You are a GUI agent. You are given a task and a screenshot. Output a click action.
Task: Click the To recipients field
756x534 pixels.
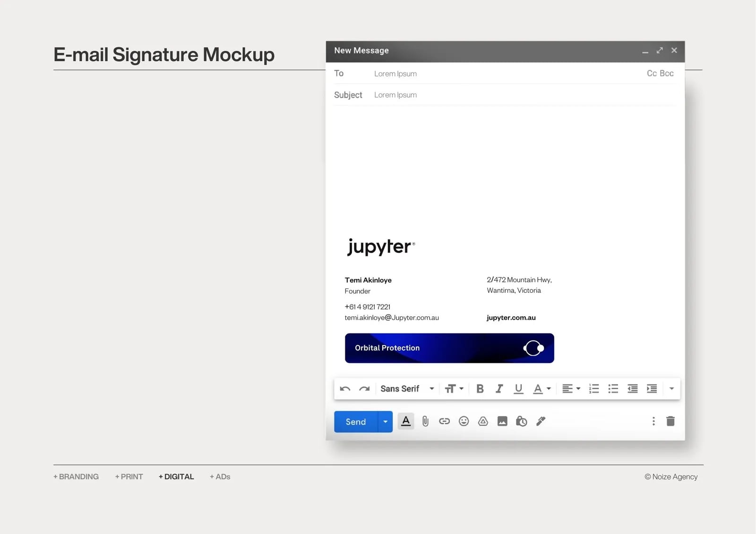[x=506, y=74]
